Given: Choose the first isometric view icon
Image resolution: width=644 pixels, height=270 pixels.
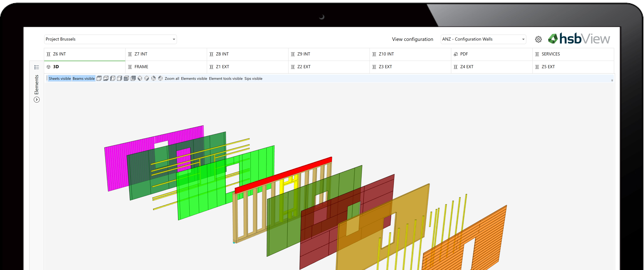Looking at the screenshot, I should [x=140, y=79].
